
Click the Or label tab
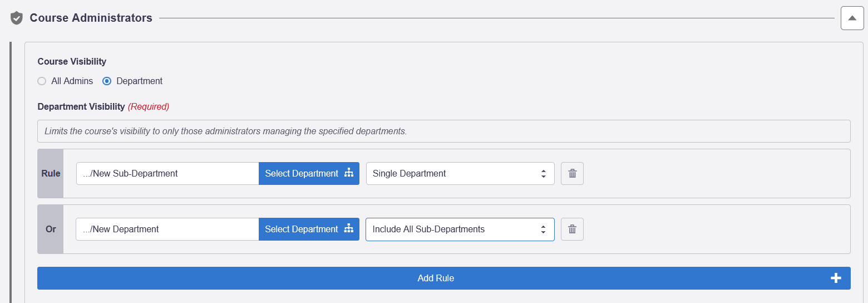pyautogui.click(x=51, y=229)
